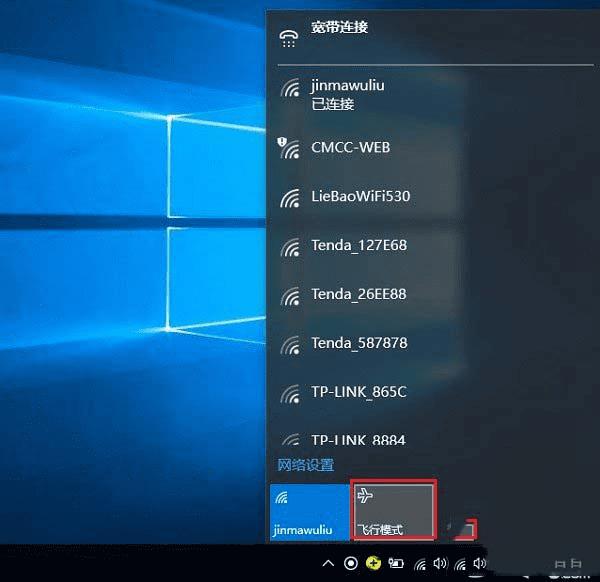Click the shielded Wi-Fi icon for CMCC-WEB

[289, 148]
